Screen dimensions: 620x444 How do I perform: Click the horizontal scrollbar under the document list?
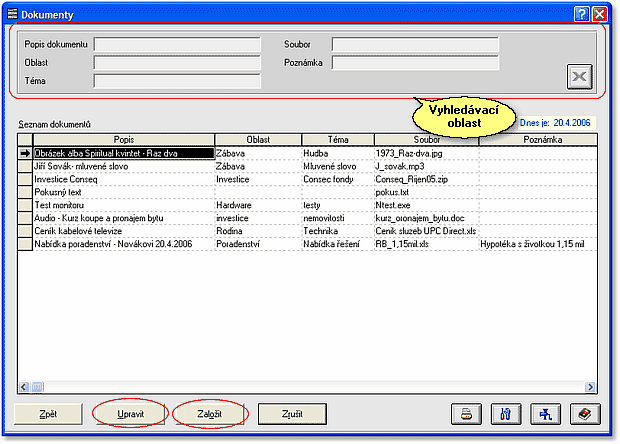tap(300, 386)
